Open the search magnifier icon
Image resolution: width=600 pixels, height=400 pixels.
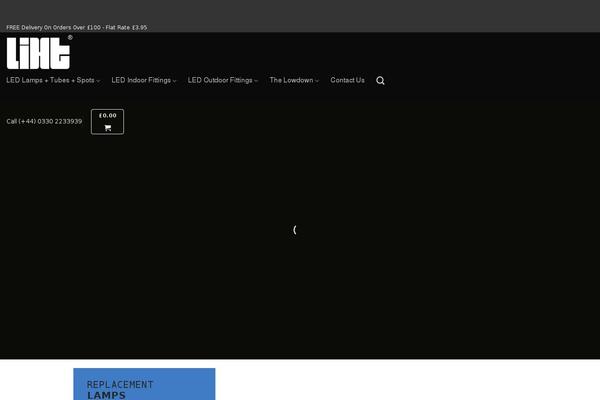tap(380, 80)
